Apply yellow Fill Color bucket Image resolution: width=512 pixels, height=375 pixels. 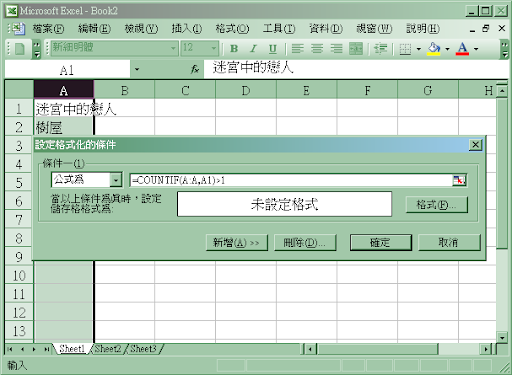pyautogui.click(x=434, y=49)
